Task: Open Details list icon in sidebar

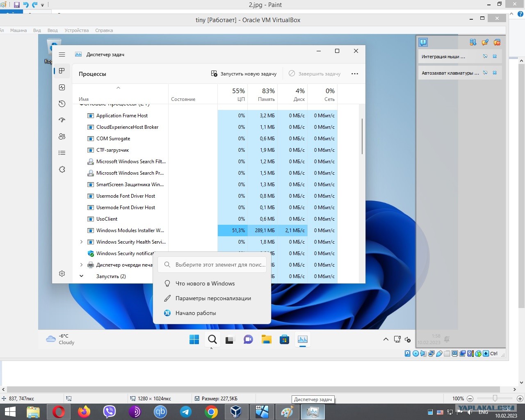Action: [62, 153]
